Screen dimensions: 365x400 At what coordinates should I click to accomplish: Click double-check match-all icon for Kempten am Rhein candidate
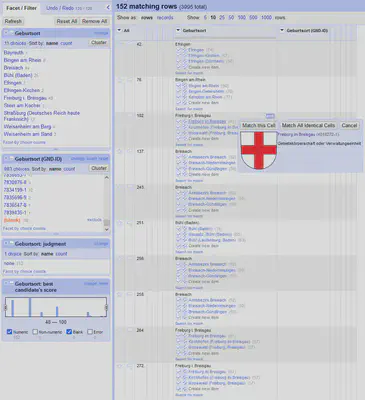[x=184, y=97]
